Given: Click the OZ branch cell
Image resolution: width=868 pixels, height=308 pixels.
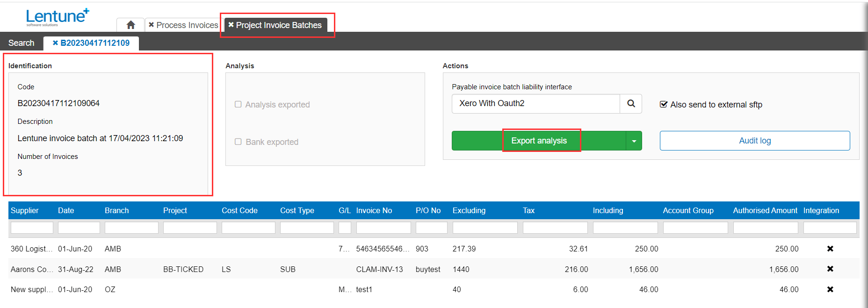Looking at the screenshot, I should pyautogui.click(x=110, y=289).
